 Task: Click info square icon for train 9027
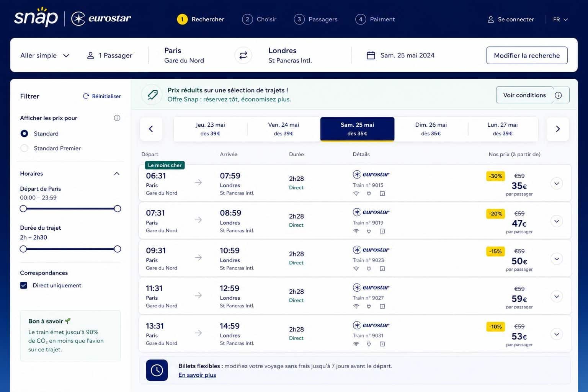point(382,306)
